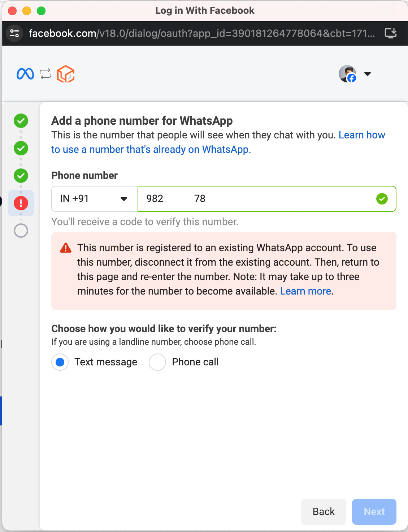Click the Back button
This screenshot has width=408, height=532.
[324, 512]
